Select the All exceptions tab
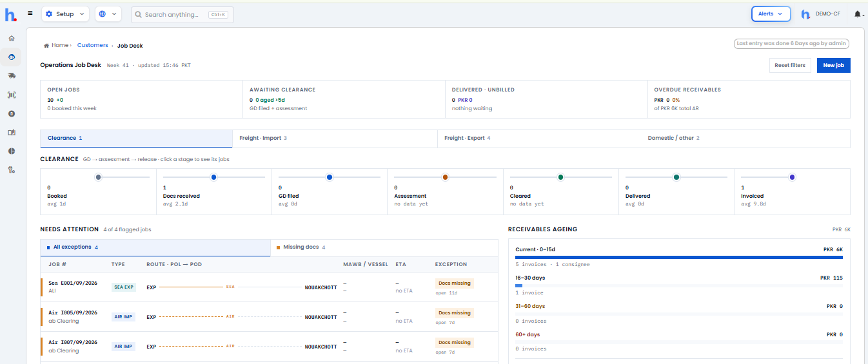Screen dimensions: 868x364 click(155, 247)
